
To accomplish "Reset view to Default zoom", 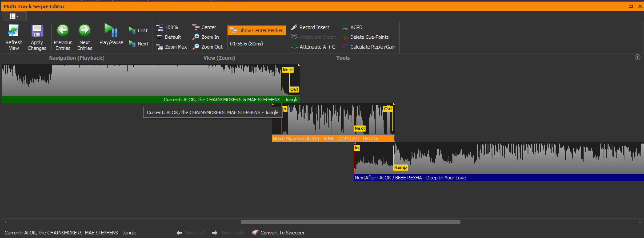I will pos(168,37).
